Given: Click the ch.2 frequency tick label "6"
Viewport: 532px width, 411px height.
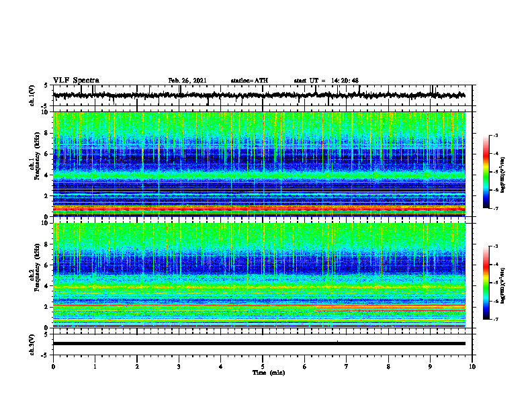Looking at the screenshot, I should point(46,265).
